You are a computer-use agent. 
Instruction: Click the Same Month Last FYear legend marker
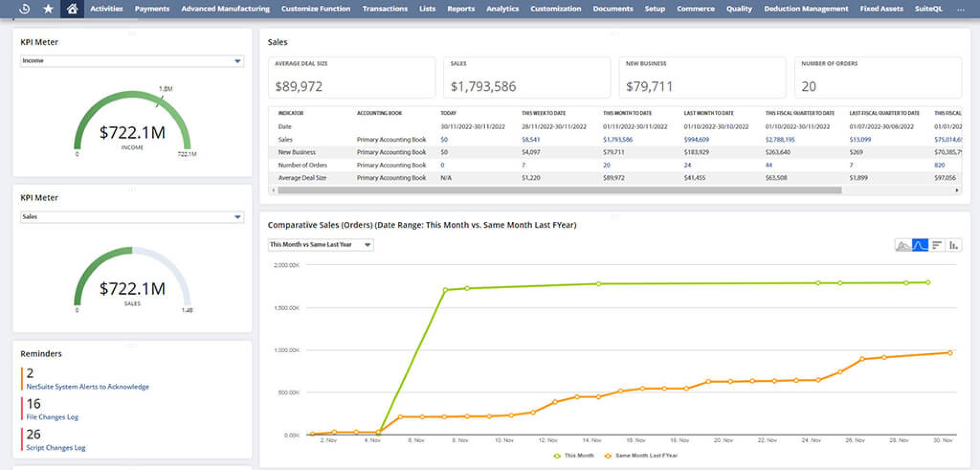click(x=608, y=456)
